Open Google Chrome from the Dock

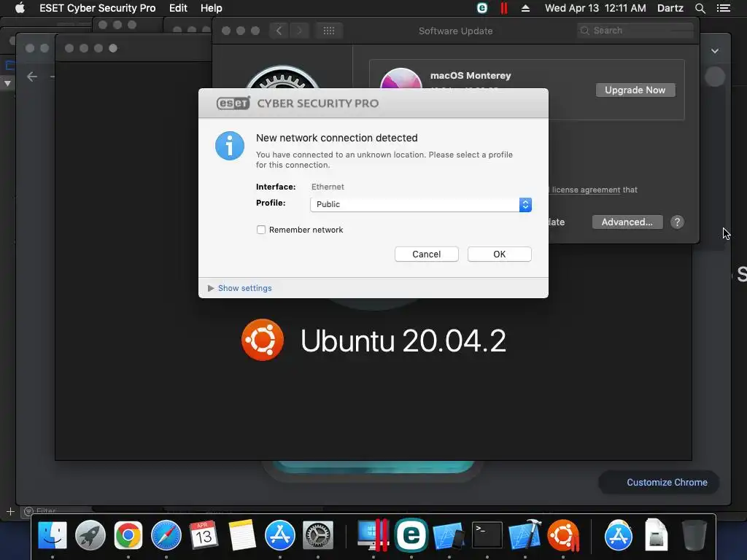(x=128, y=535)
